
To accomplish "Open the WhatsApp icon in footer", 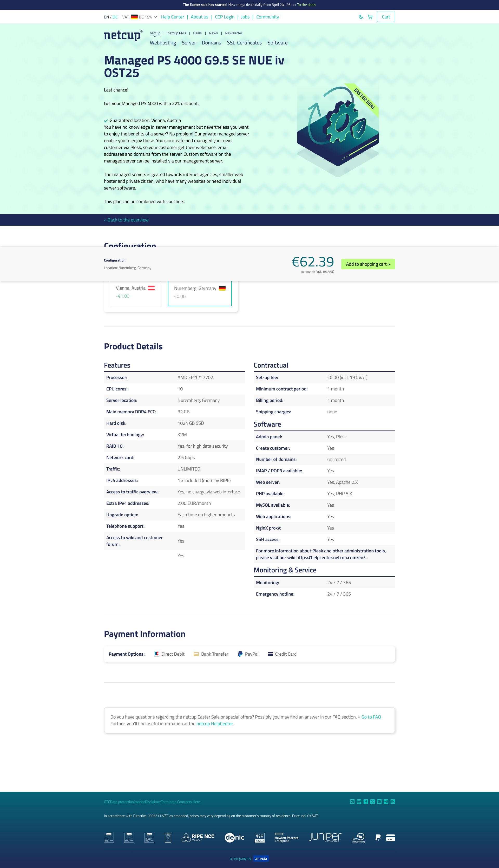I will pyautogui.click(x=379, y=801).
